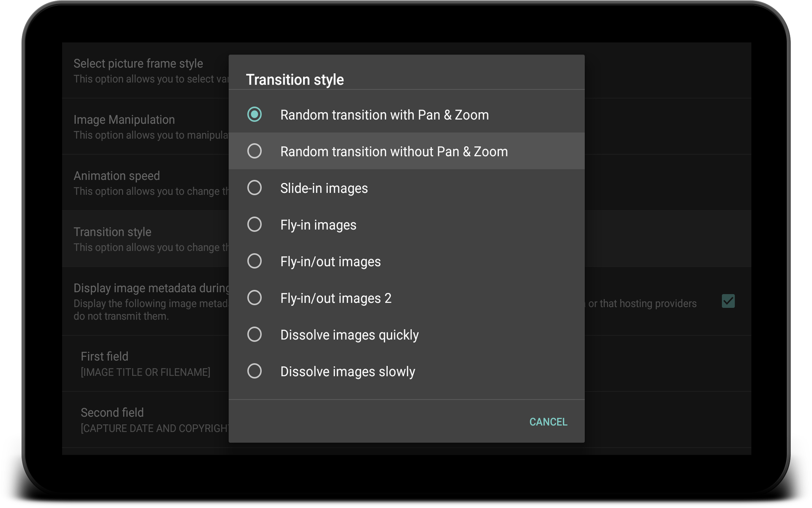Select Dissolve images slowly radio
The width and height of the screenshot is (812, 508).
click(x=254, y=371)
